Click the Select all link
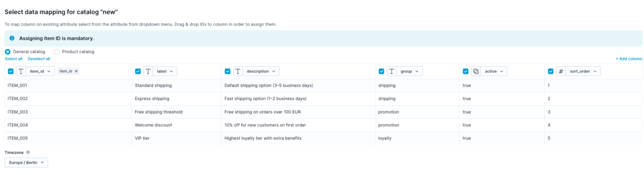This screenshot has height=175, width=644. pos(14,59)
